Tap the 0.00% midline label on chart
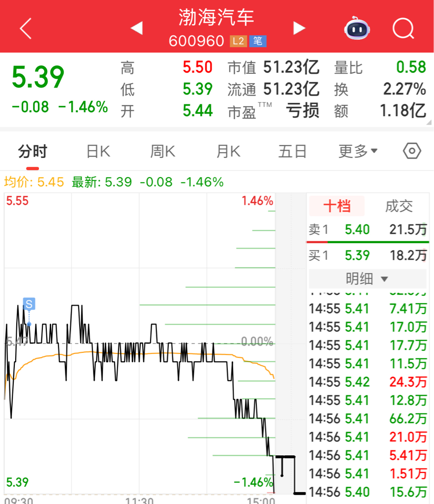The width and height of the screenshot is (434, 504). [257, 342]
